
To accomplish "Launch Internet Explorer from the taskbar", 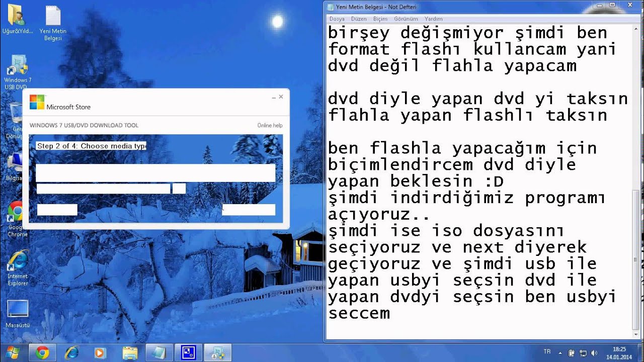I will click(71, 353).
